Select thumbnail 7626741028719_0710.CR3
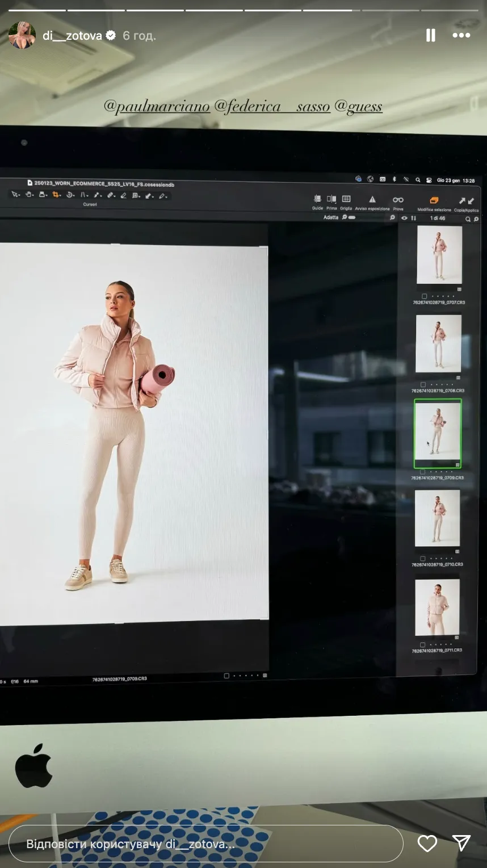This screenshot has height=868, width=487. [437, 518]
